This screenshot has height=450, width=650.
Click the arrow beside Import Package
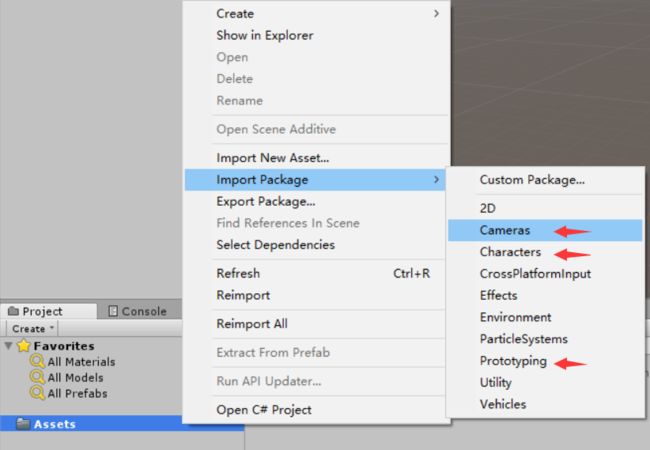(x=436, y=179)
